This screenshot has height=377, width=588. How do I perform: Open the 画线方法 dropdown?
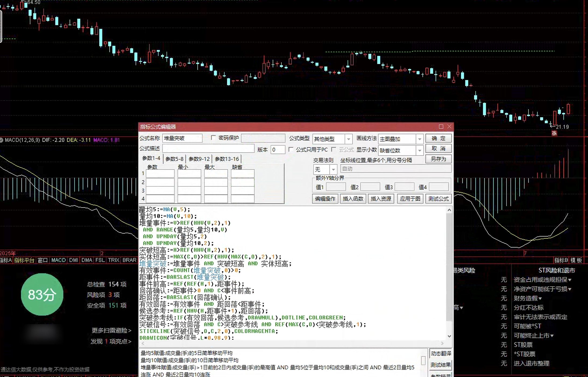[419, 139]
